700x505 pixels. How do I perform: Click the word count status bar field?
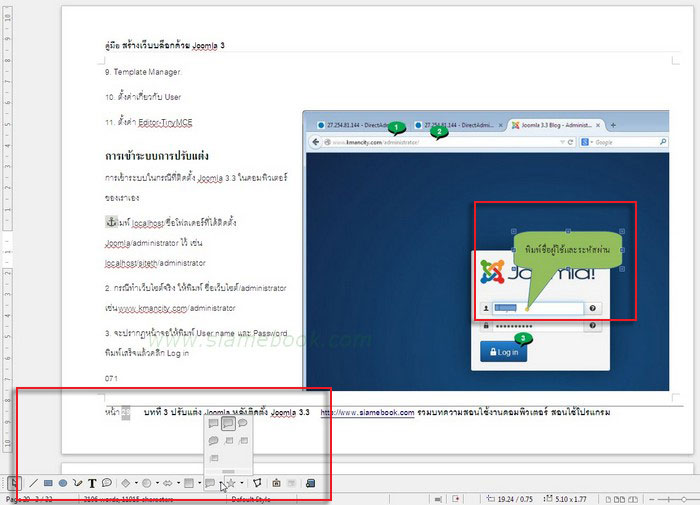129,499
